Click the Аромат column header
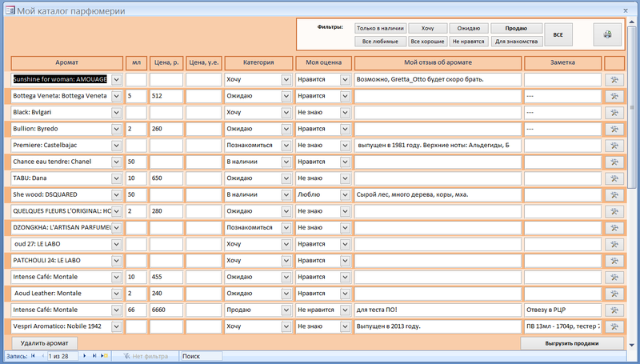Screen dimensions: 640x364 [x=67, y=63]
